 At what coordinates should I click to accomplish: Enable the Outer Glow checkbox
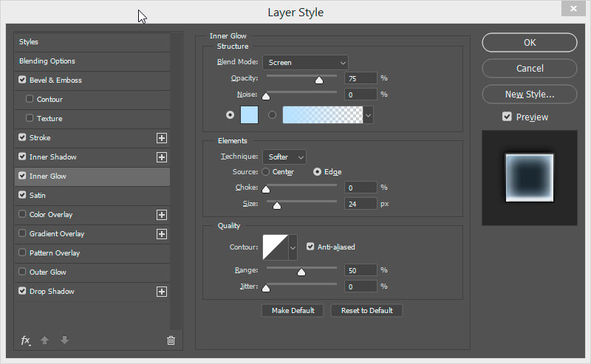tap(22, 272)
